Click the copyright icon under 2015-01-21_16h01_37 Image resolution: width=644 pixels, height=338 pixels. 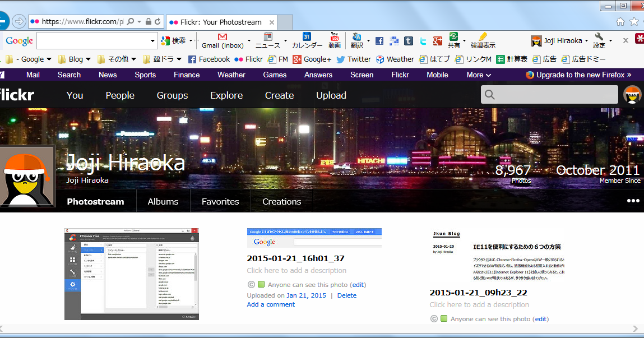(x=251, y=284)
